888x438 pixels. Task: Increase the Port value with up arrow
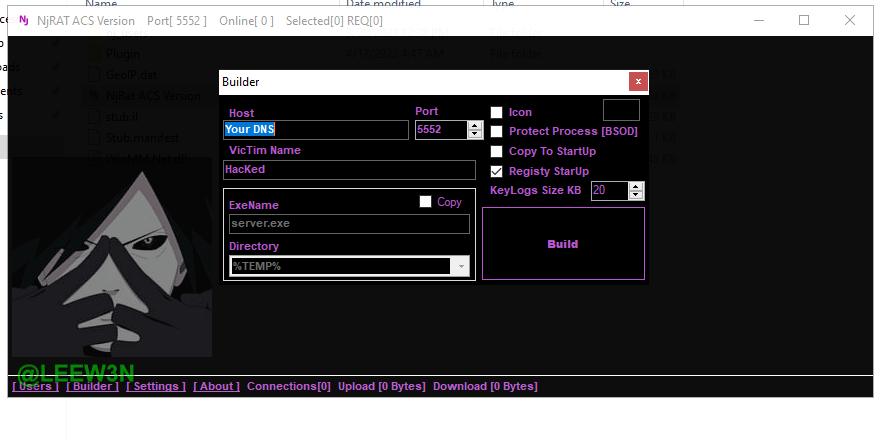tap(474, 125)
